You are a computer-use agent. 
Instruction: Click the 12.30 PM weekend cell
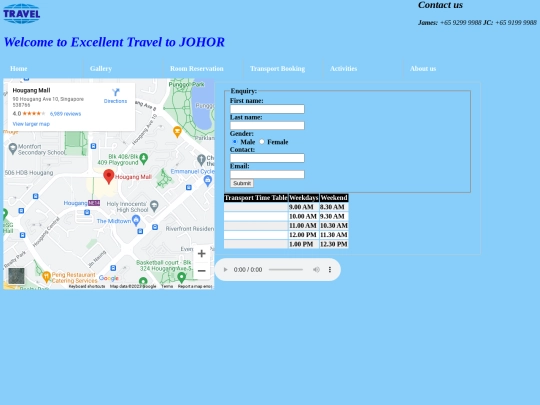point(334,244)
